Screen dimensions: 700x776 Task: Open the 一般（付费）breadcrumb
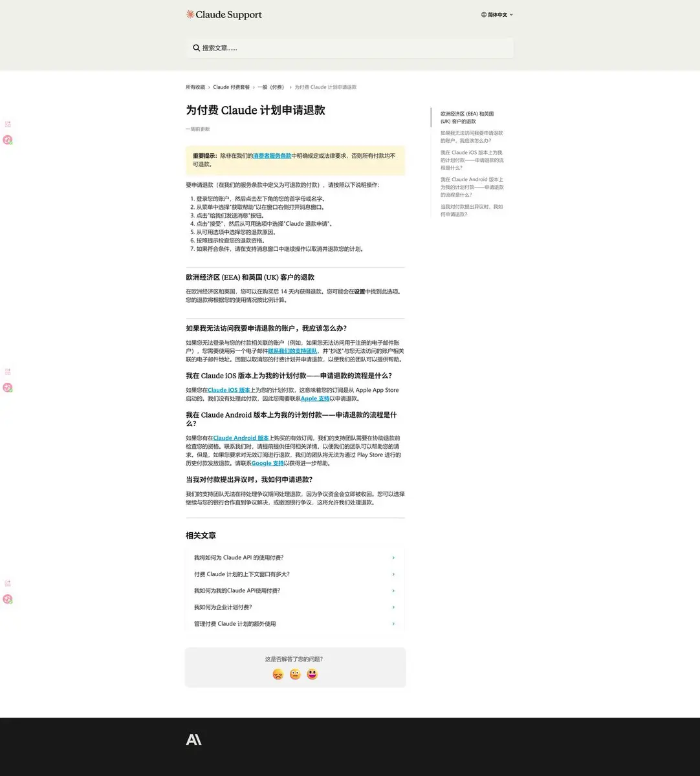tap(272, 87)
